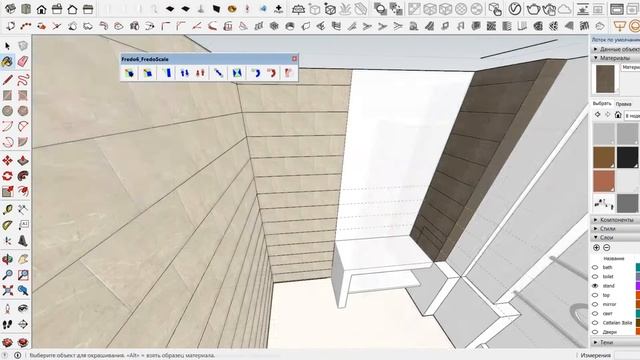Activate the Push/Pull tool
The height and width of the screenshot is (360, 640).
(x=23, y=160)
